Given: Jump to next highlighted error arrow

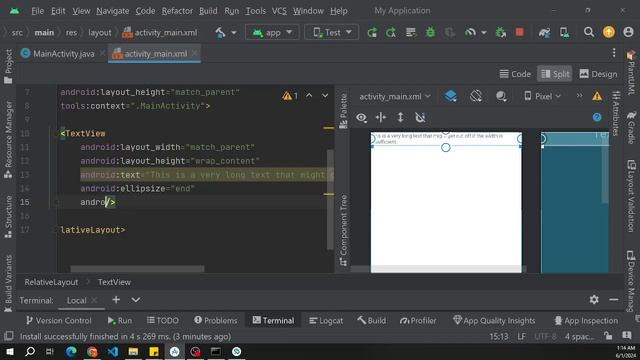Looking at the screenshot, I should (325, 96).
